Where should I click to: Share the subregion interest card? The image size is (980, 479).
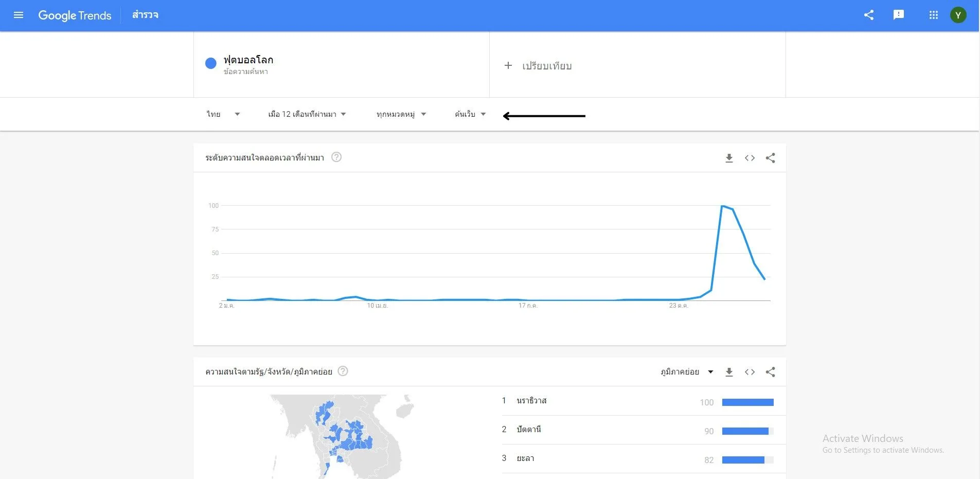coord(770,372)
